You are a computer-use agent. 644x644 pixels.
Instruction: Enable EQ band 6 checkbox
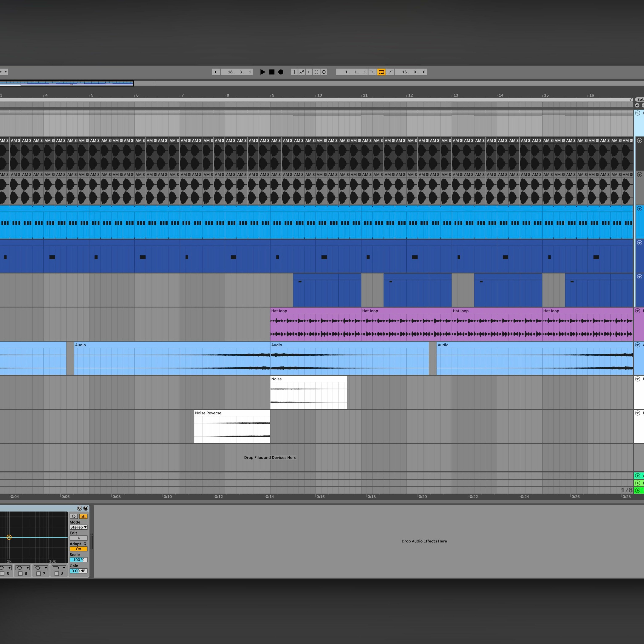click(x=20, y=574)
